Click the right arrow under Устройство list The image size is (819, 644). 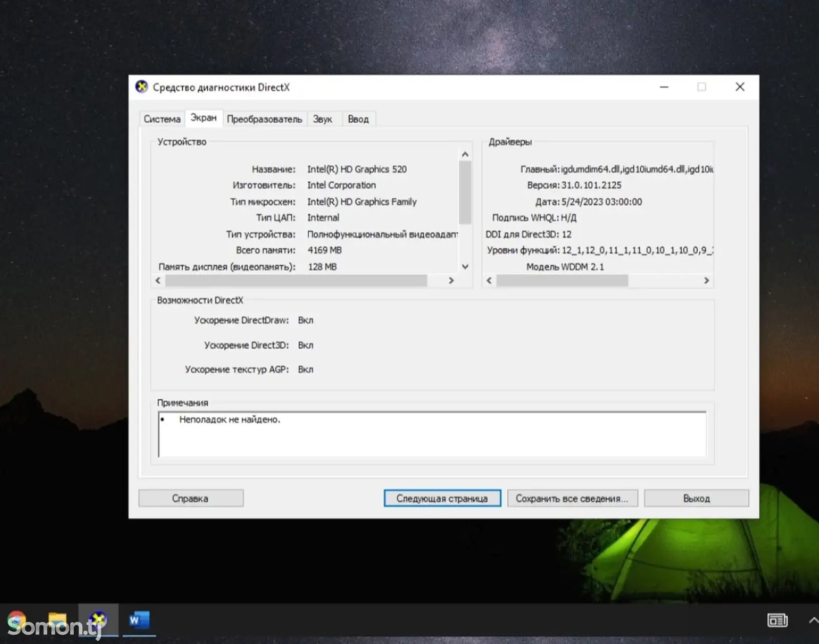(x=451, y=280)
